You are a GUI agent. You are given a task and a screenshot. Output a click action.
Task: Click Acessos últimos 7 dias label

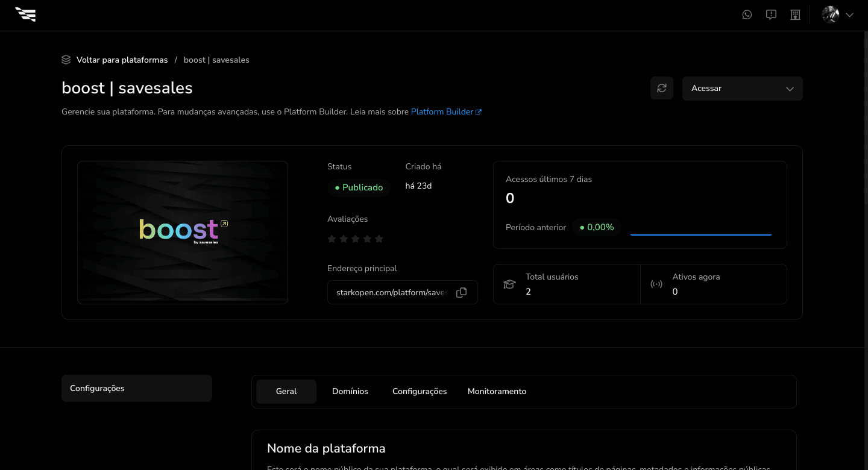pyautogui.click(x=549, y=179)
